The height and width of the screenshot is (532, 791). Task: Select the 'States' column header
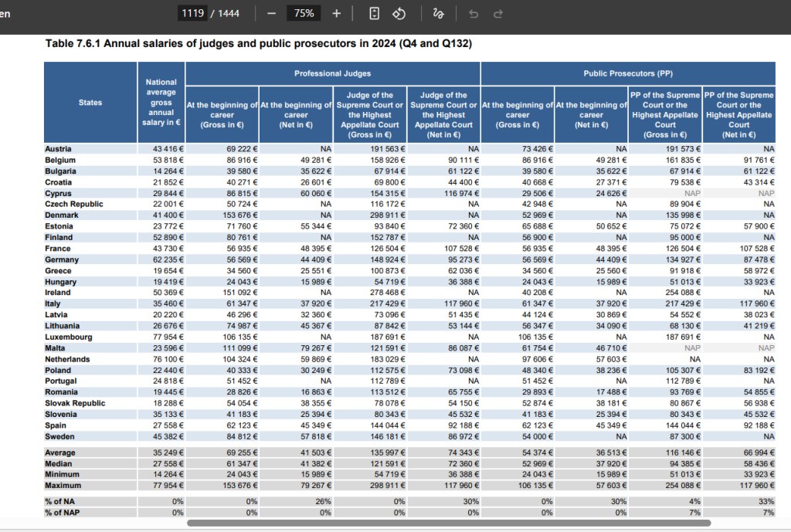click(90, 103)
